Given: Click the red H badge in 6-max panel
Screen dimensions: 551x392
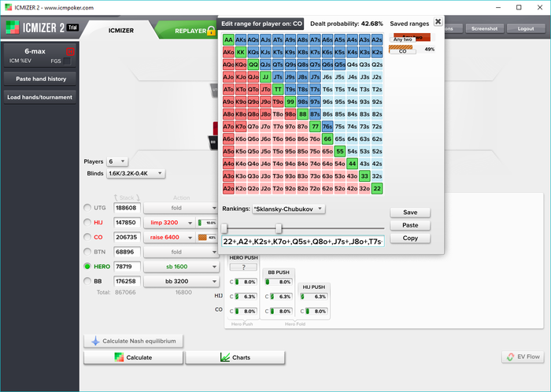Looking at the screenshot, I should pyautogui.click(x=70, y=52).
